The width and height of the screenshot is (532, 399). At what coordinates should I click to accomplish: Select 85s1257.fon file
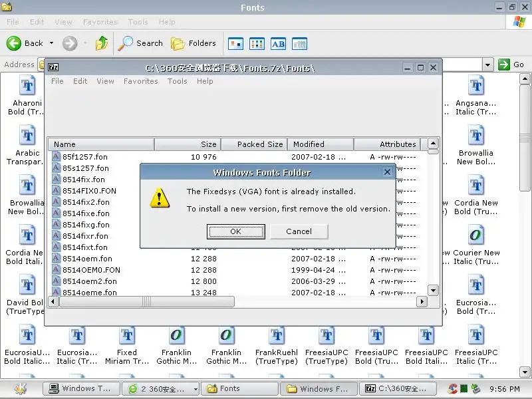pos(86,168)
